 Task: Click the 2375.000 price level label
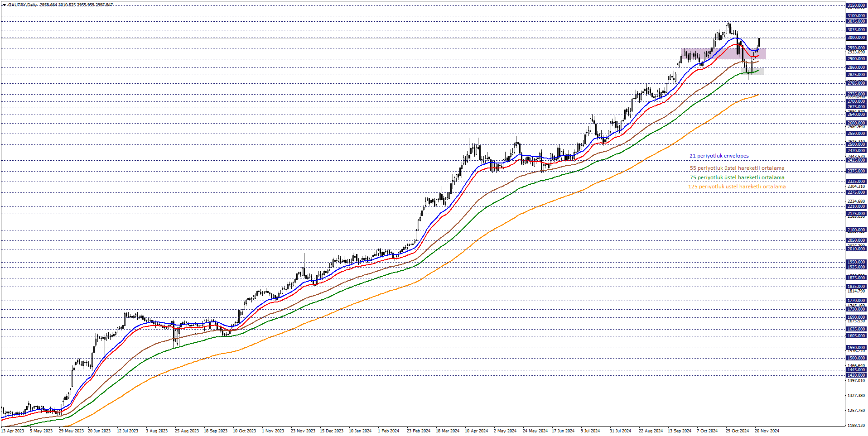click(x=856, y=171)
